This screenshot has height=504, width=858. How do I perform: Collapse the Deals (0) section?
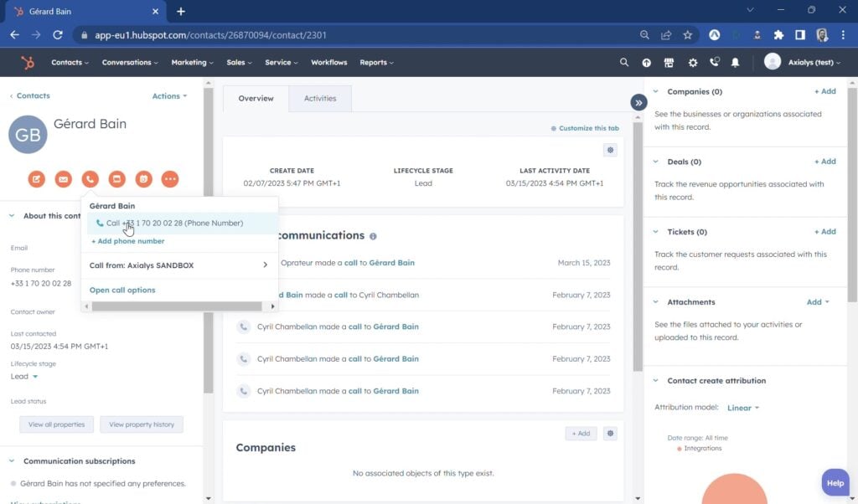pyautogui.click(x=655, y=162)
